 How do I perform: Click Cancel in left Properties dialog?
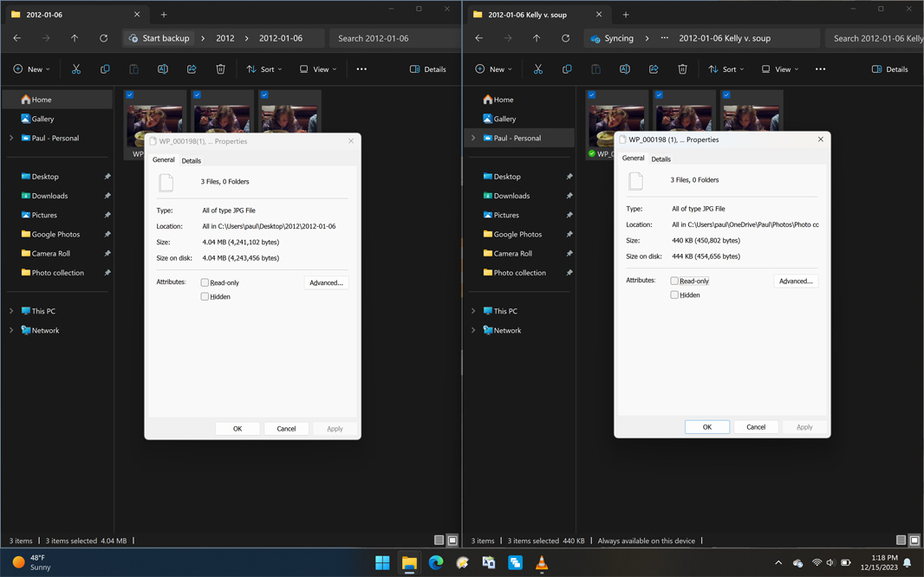click(x=286, y=429)
